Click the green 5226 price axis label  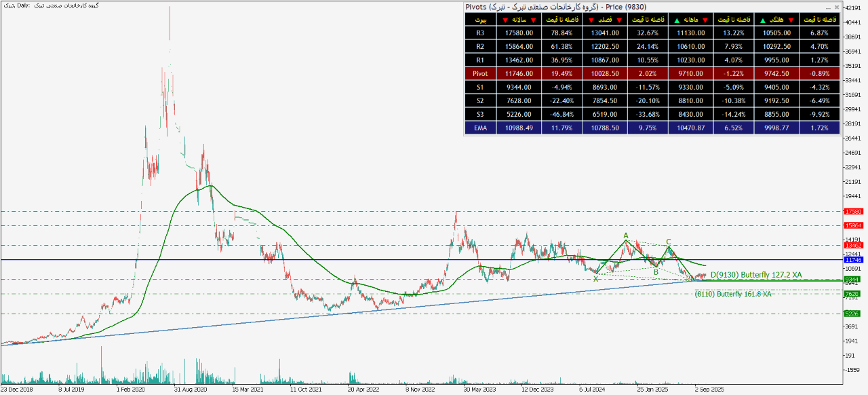pos(852,314)
